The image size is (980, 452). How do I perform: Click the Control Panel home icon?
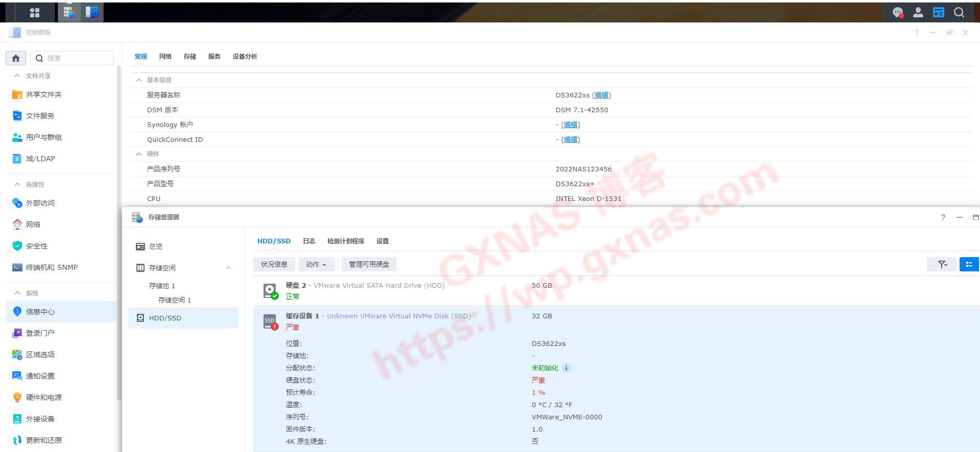pos(16,58)
